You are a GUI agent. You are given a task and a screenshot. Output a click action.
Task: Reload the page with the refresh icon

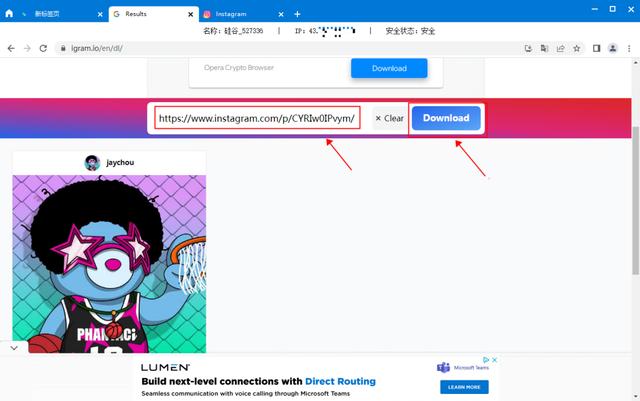[43, 48]
